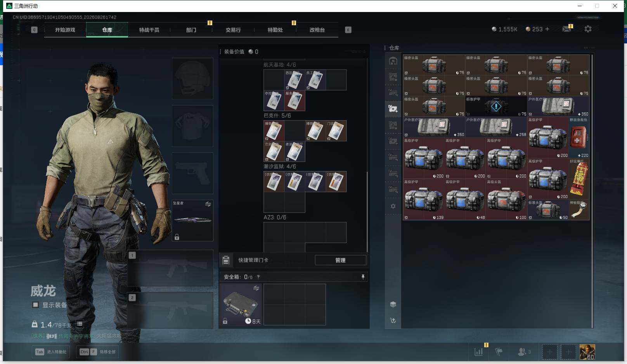
Task: Click the 进入特勤处 shortcut button
Action: tap(51, 352)
